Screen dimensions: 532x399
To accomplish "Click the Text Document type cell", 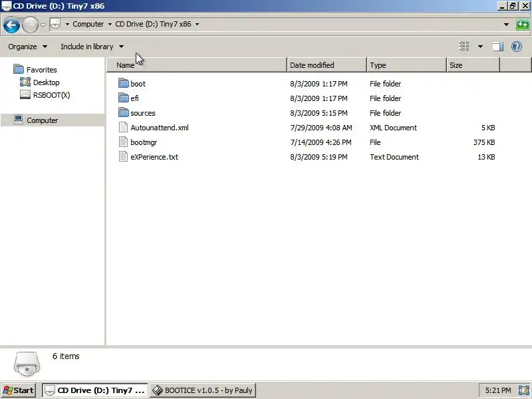I will tap(394, 157).
